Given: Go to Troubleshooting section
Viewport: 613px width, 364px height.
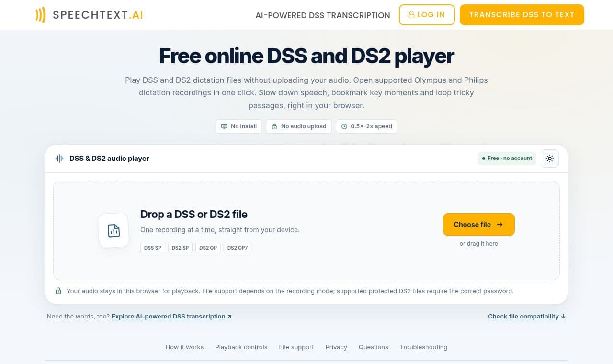Looking at the screenshot, I should coord(424,347).
